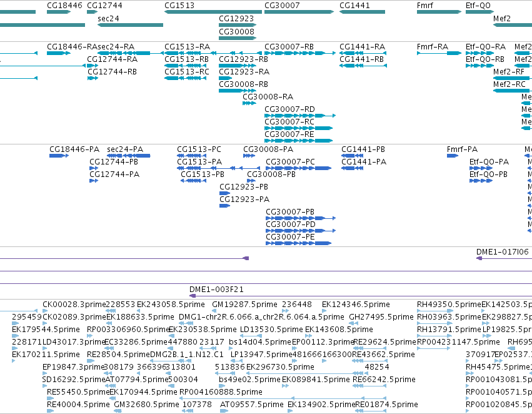
Task: Select EST label RE01874.5prime
Action: (386, 405)
